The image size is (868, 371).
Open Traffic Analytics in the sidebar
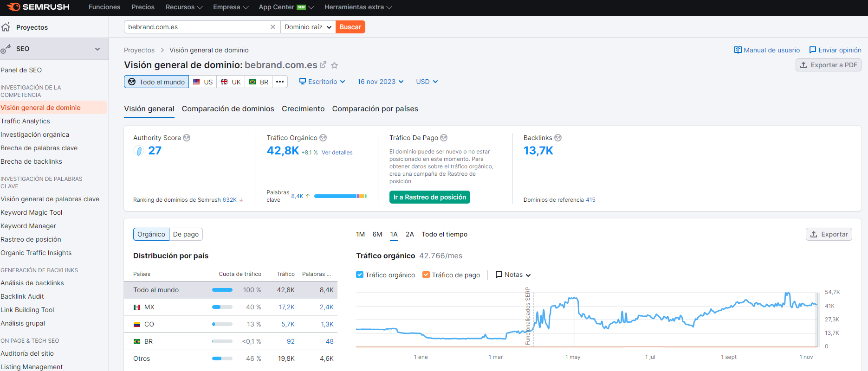pos(25,121)
